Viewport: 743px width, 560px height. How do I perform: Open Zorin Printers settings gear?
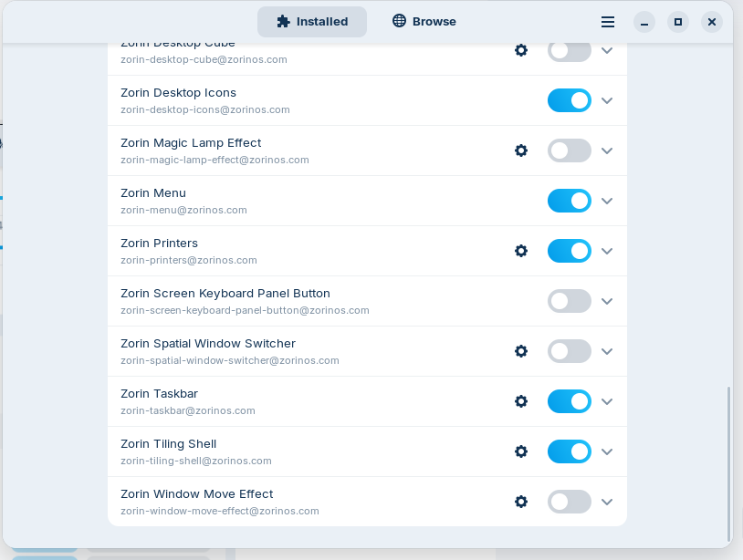coord(521,251)
